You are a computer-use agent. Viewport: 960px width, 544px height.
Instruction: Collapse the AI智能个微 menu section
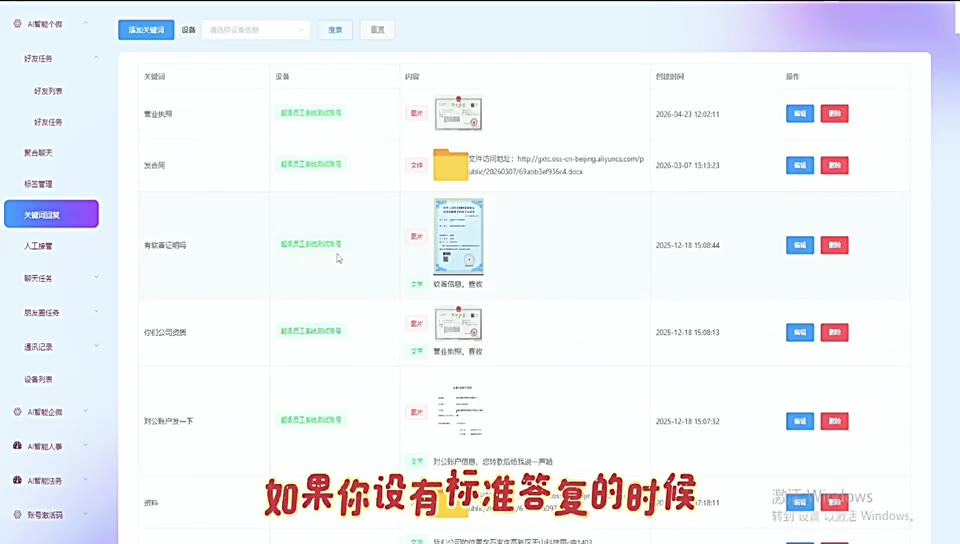[86, 23]
